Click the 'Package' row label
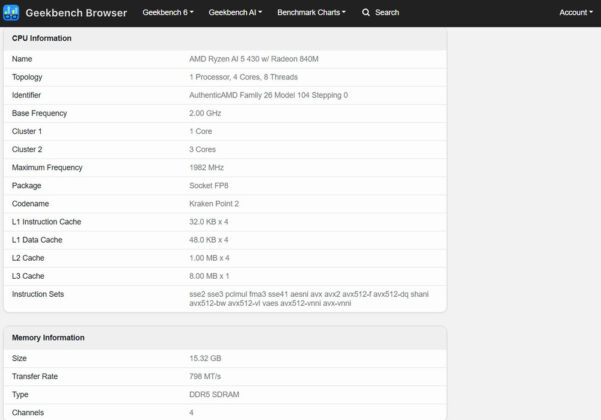The height and width of the screenshot is (420, 601). pos(26,185)
